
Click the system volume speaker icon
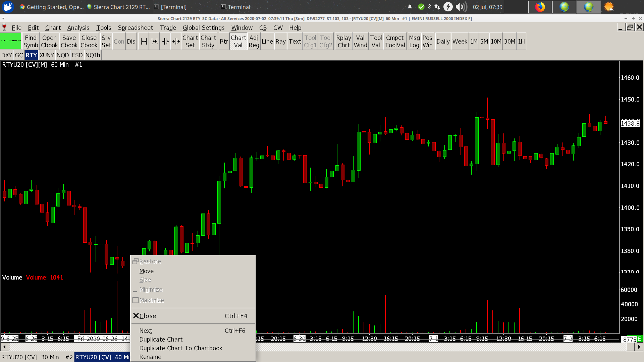[x=461, y=7]
